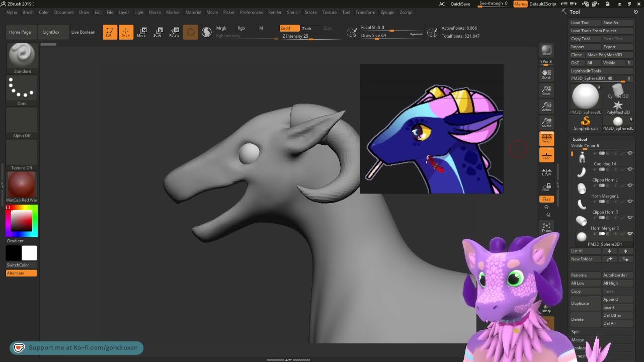This screenshot has height=362, width=644.
Task: Select the Scale transform tool
Action: point(158,32)
